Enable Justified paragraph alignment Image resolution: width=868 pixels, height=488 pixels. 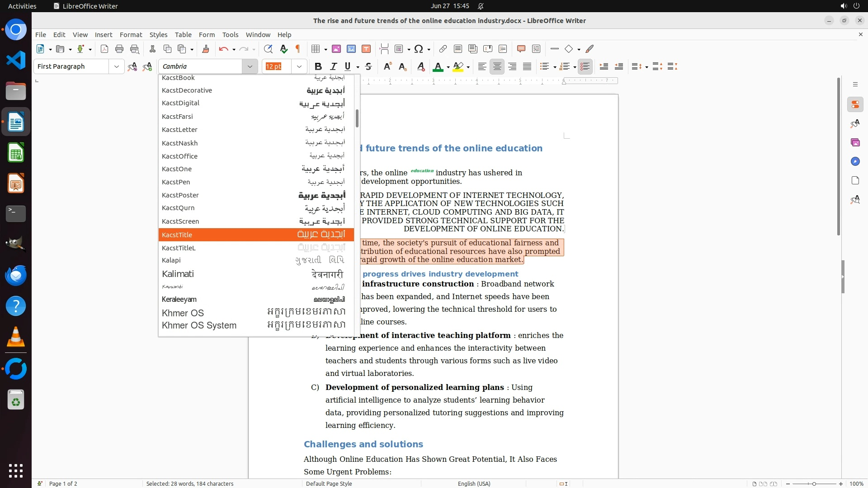click(x=527, y=66)
